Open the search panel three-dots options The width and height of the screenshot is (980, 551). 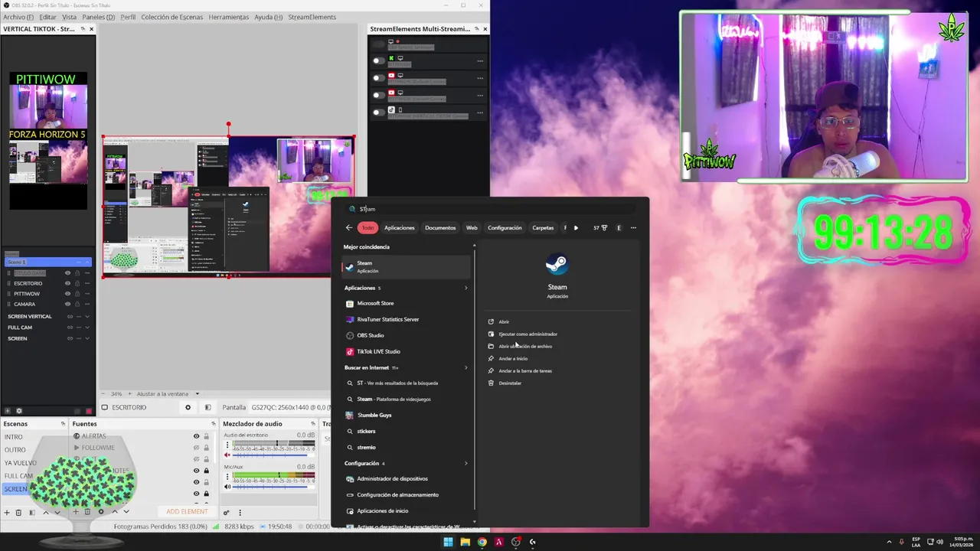633,227
